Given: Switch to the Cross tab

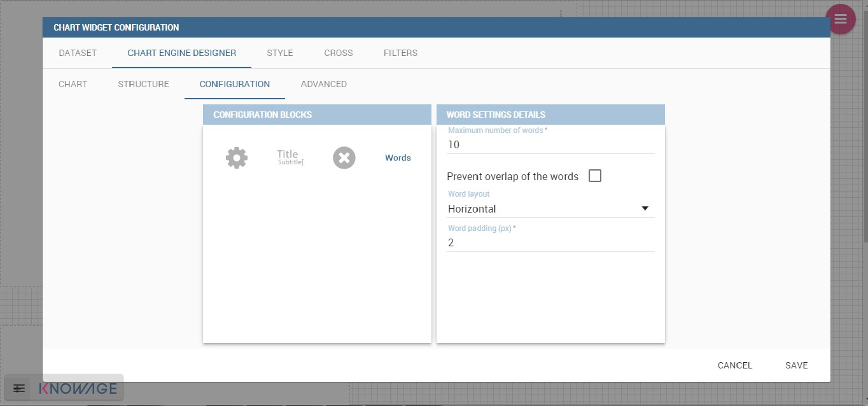Looking at the screenshot, I should coord(339,53).
